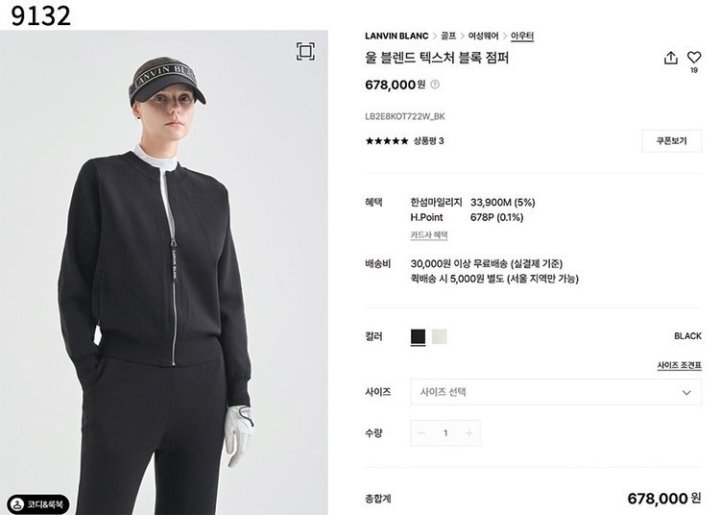Click the 쿠폰보기 coupon button

(x=671, y=141)
